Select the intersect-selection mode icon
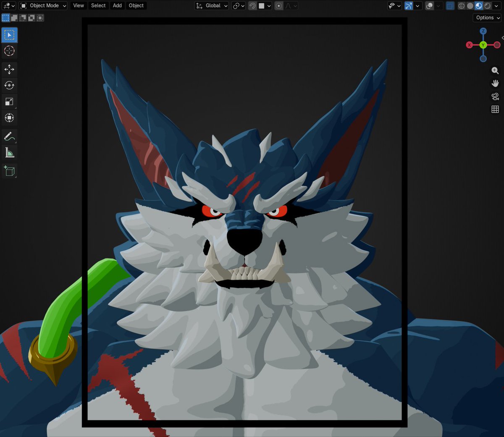The height and width of the screenshot is (437, 504). [x=40, y=18]
